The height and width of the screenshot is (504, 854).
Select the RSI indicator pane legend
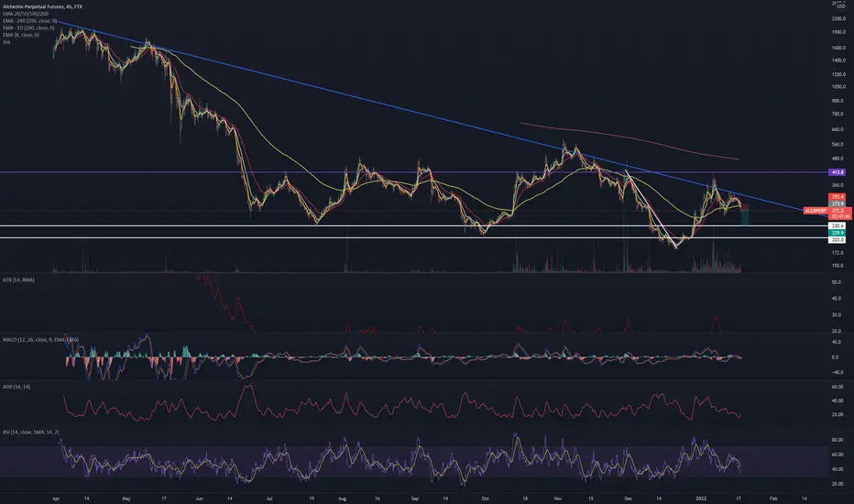tap(30, 433)
